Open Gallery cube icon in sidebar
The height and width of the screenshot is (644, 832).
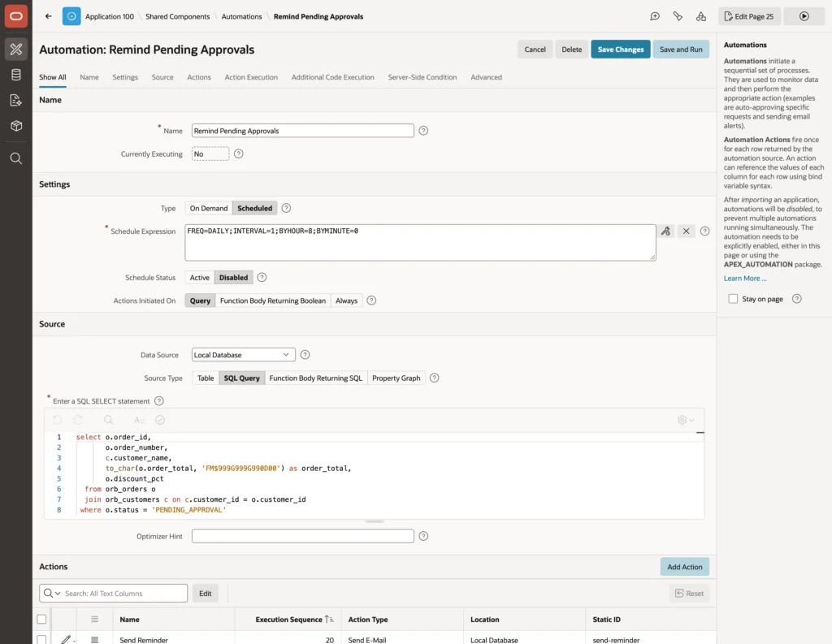click(x=16, y=126)
